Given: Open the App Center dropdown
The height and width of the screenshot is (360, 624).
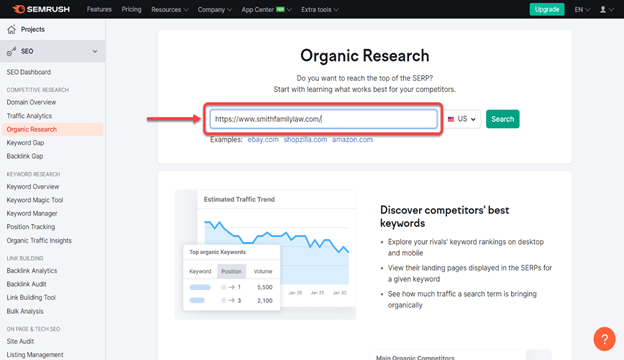Looking at the screenshot, I should (266, 10).
